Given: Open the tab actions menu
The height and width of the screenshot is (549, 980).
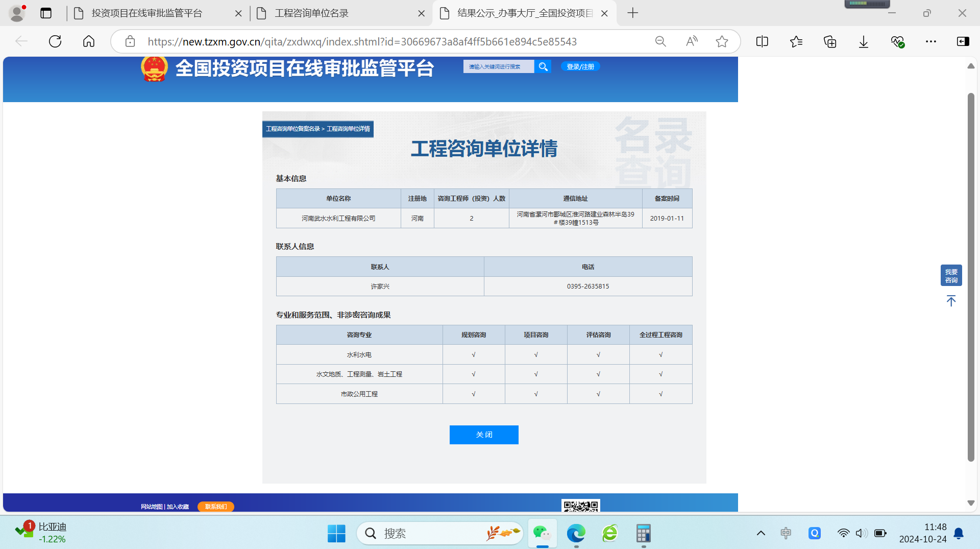Looking at the screenshot, I should [45, 13].
